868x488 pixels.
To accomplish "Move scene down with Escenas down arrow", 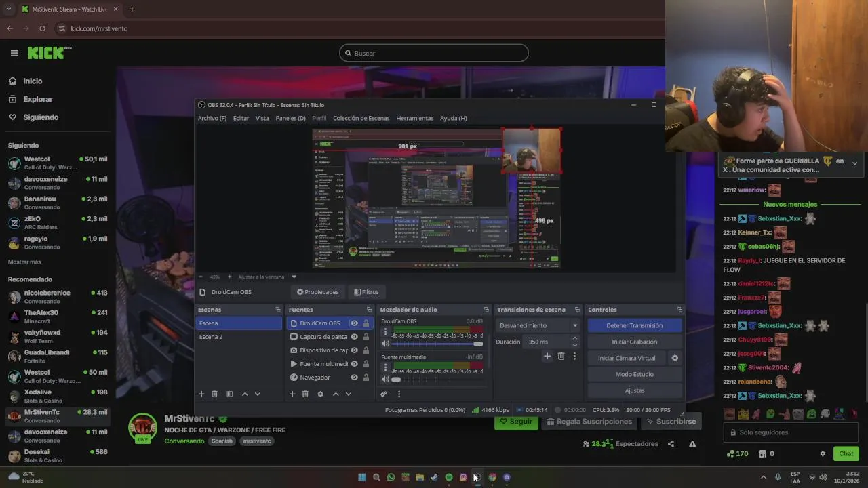I will pos(258,394).
